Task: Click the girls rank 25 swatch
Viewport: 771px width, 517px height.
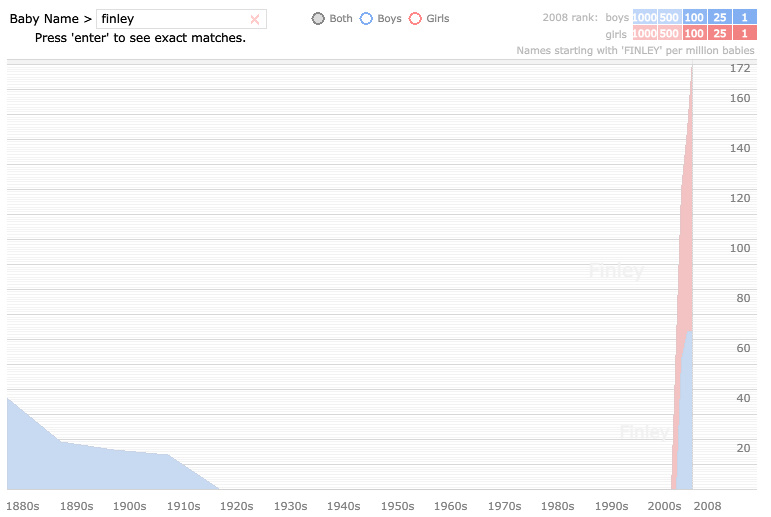Action: [x=720, y=33]
